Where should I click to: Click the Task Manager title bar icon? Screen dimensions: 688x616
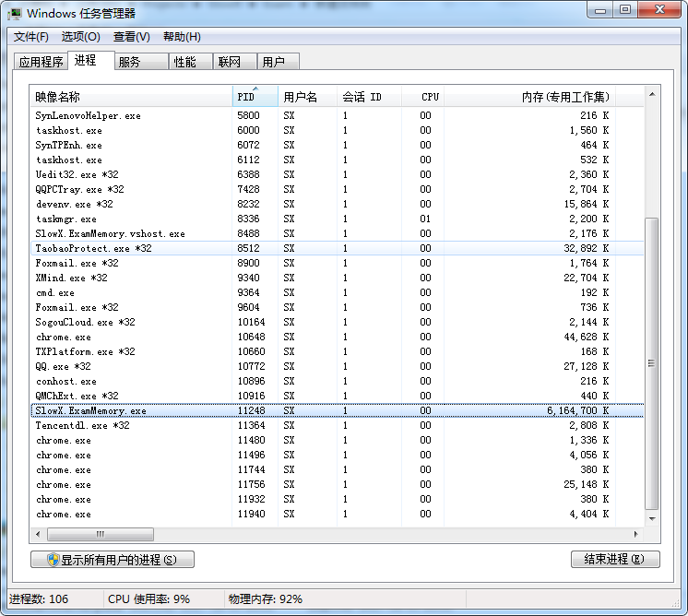14,13
